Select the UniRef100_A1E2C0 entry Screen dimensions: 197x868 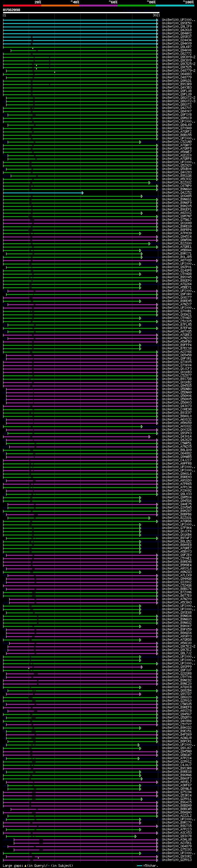pos(177,155)
